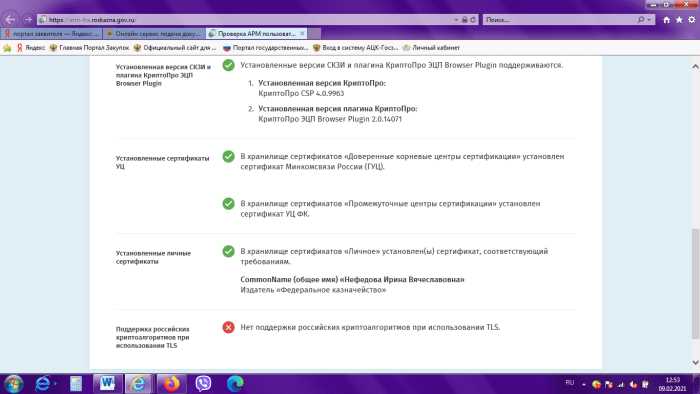700x394 pixels.
Task: Click red cross icon for TLS support
Action: [229, 328]
